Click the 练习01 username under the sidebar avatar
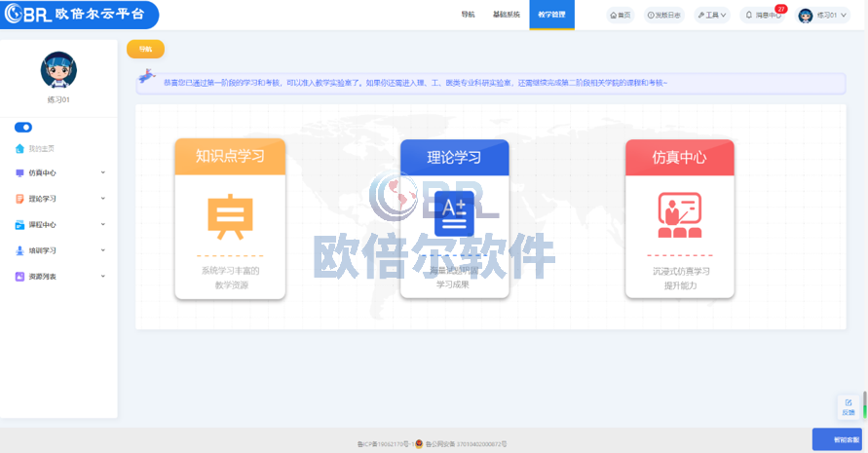Screen dimensions: 868x453 pyautogui.click(x=58, y=99)
